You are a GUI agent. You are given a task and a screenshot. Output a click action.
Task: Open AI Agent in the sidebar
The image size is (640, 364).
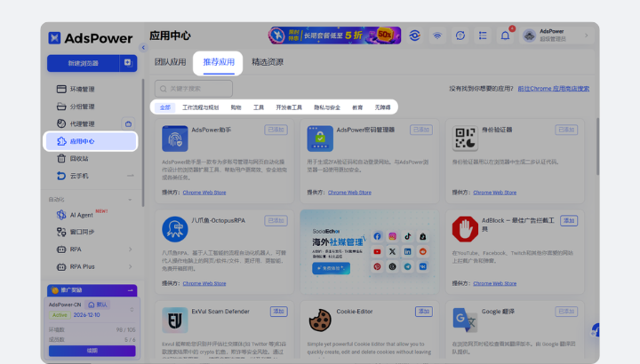(x=81, y=215)
